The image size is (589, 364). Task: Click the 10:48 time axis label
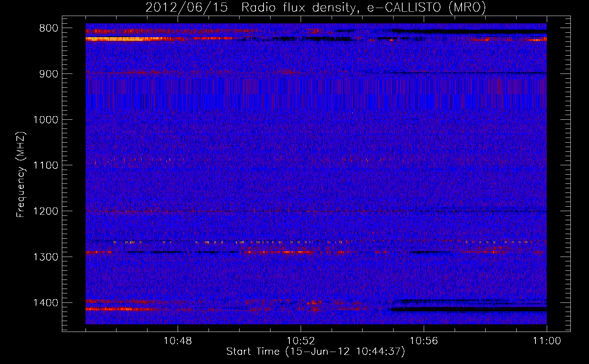178,341
